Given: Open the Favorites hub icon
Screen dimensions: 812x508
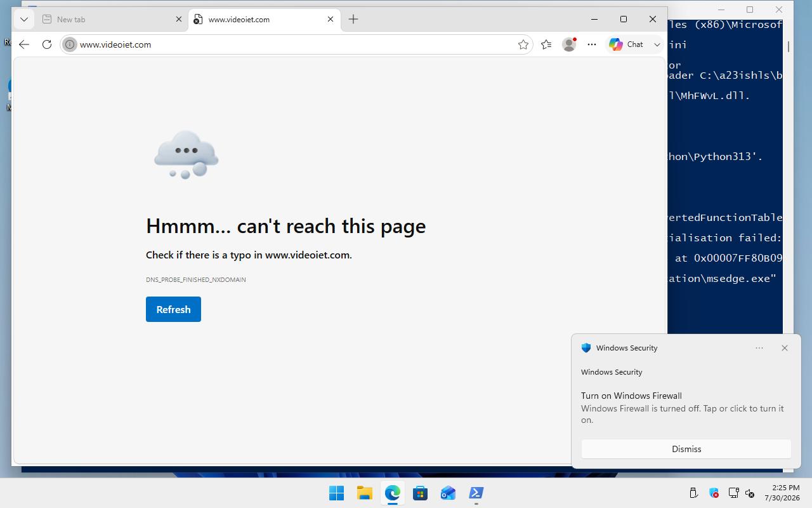Looking at the screenshot, I should tap(546, 44).
